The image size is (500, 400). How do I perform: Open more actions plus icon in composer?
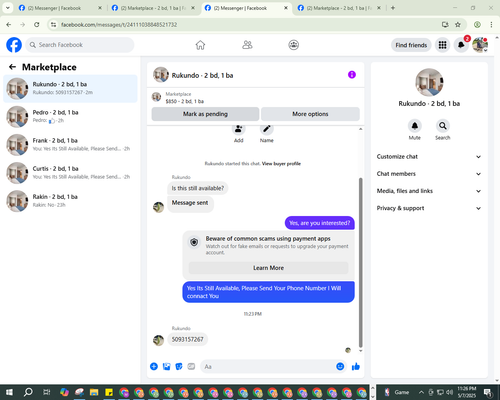coord(154,366)
